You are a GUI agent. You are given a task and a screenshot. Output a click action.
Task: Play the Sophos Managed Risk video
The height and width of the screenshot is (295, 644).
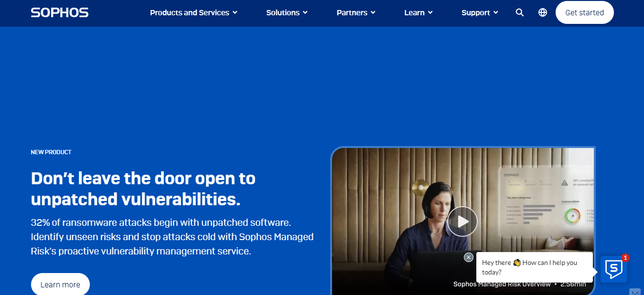pyautogui.click(x=462, y=221)
